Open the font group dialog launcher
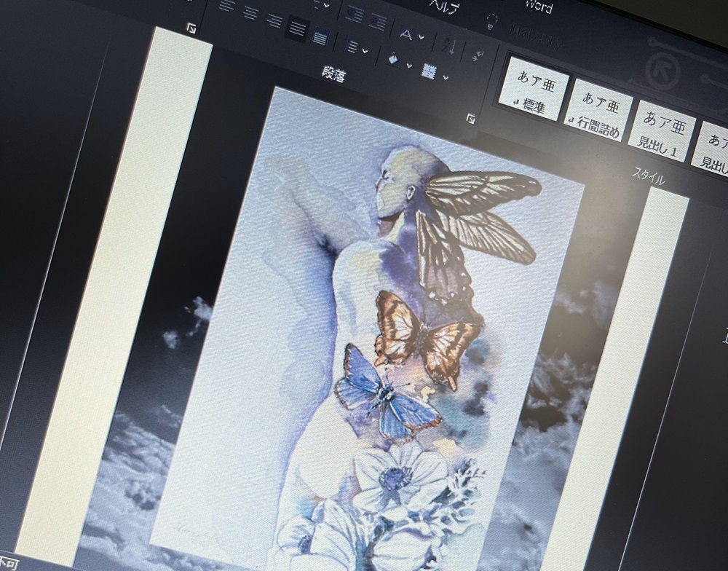Screen dimensions: 728x571 coord(191,28)
